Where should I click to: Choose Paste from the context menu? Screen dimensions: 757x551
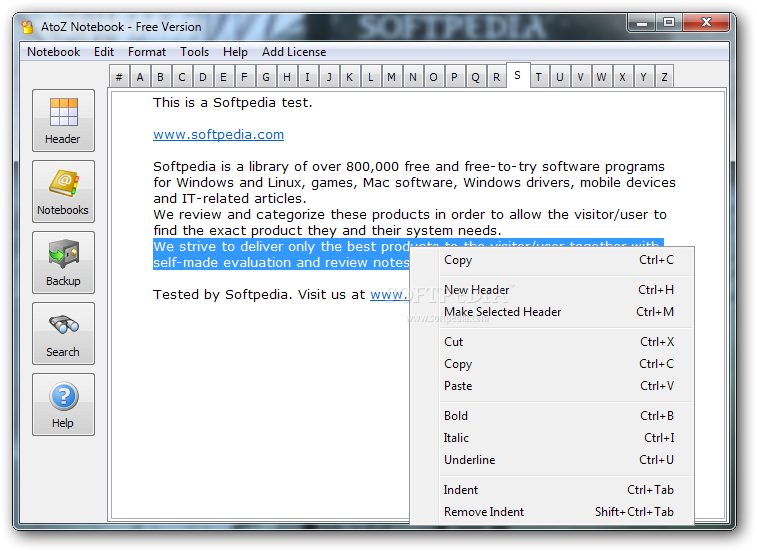pyautogui.click(x=552, y=386)
